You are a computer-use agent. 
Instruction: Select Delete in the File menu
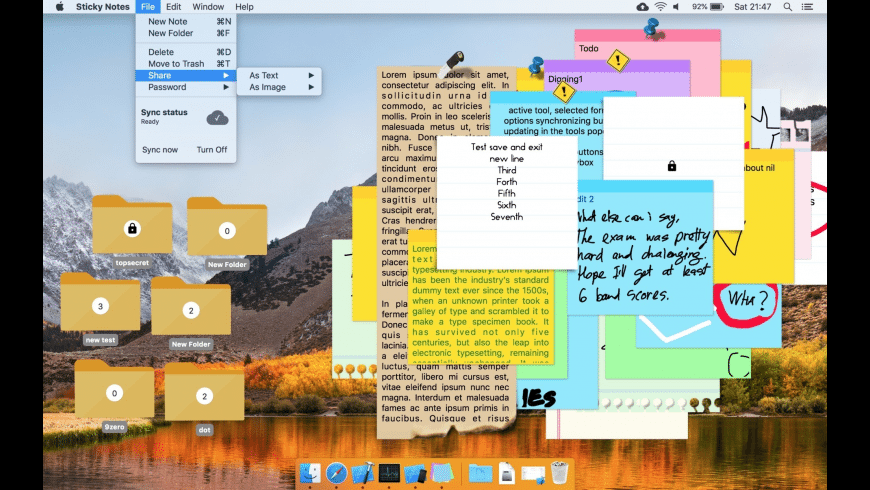(186, 52)
